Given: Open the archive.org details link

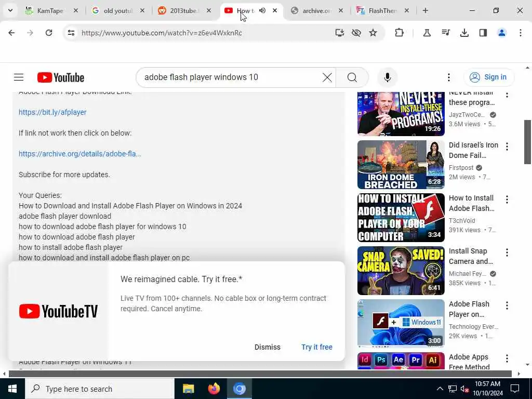Looking at the screenshot, I should [80, 154].
